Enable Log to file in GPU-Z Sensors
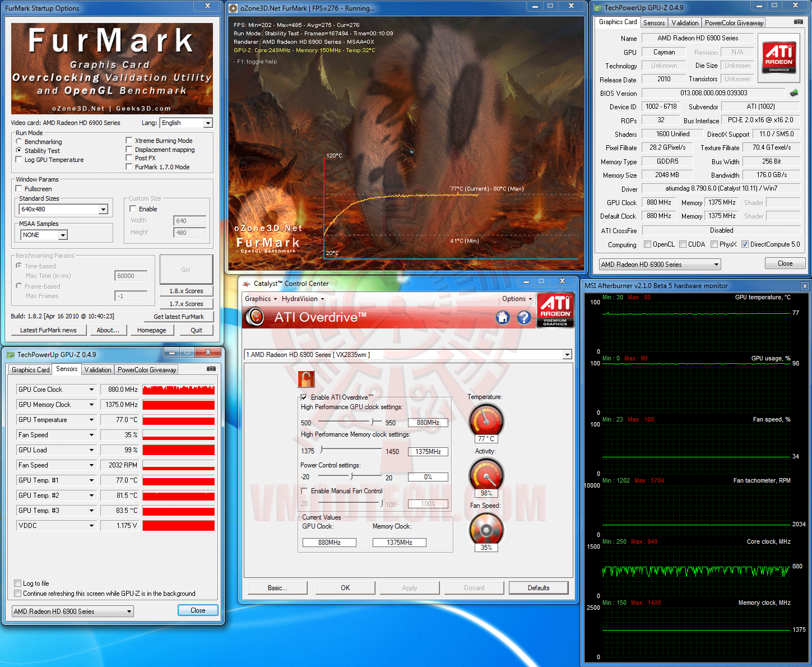Screen dimensions: 812x667 pyautogui.click(x=18, y=583)
